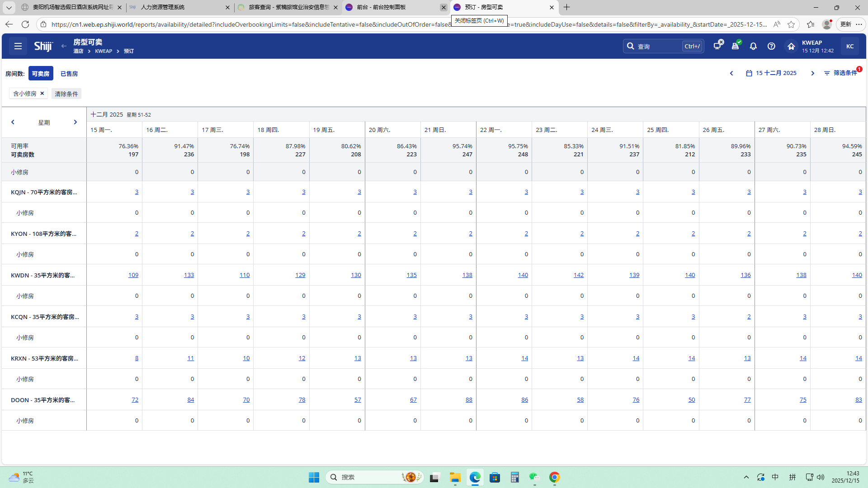
Task: Switch to 已售房 room count view
Action: click(x=69, y=74)
